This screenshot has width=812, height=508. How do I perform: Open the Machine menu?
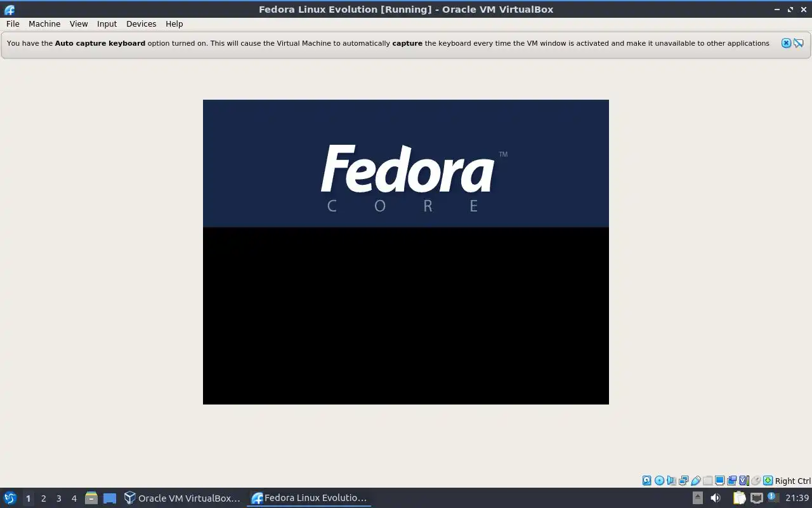[x=44, y=23]
